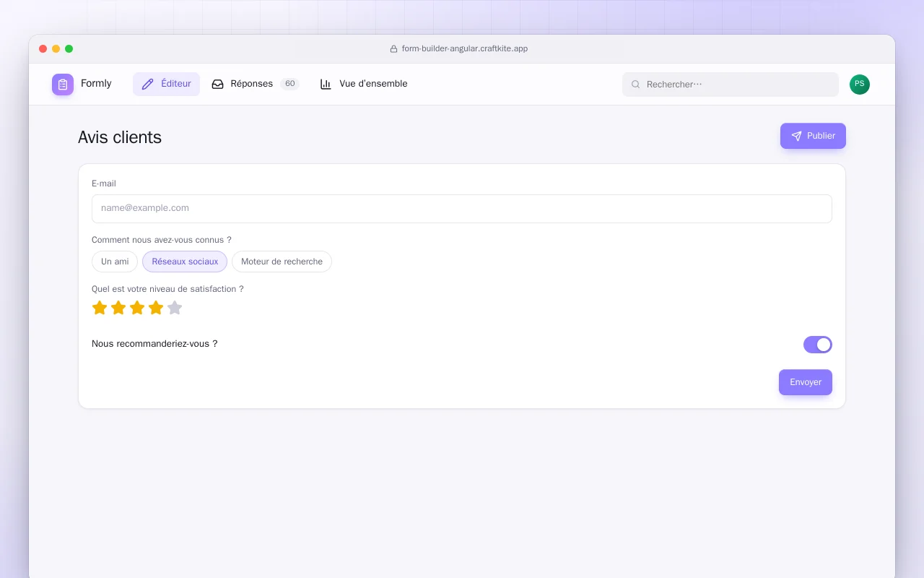Select the fifth grey star
This screenshot has width=924, height=578.
point(175,308)
